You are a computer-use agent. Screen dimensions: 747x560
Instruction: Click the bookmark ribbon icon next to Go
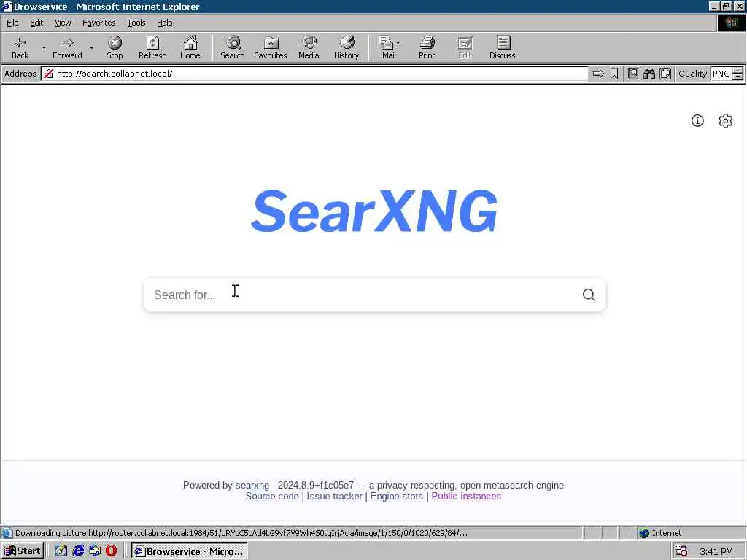tap(614, 74)
